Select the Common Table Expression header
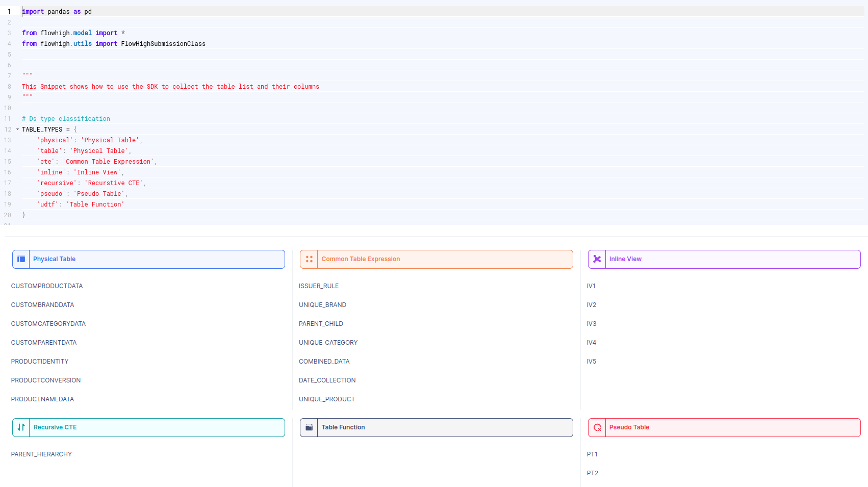The width and height of the screenshot is (868, 487). 437,259
